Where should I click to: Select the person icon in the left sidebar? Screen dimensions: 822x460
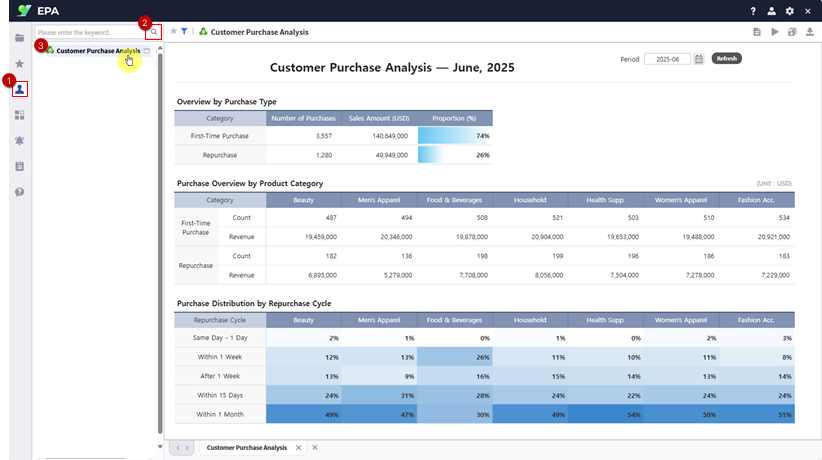(x=20, y=89)
